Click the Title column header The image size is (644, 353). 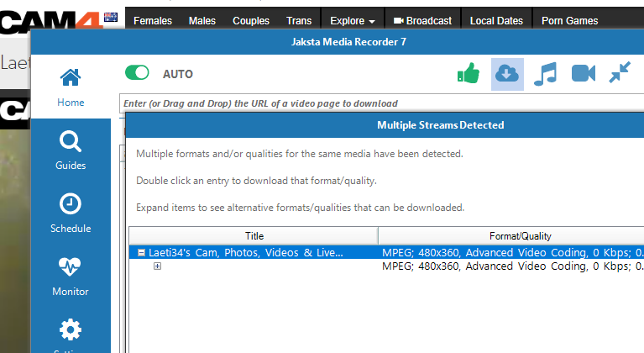pyautogui.click(x=254, y=236)
